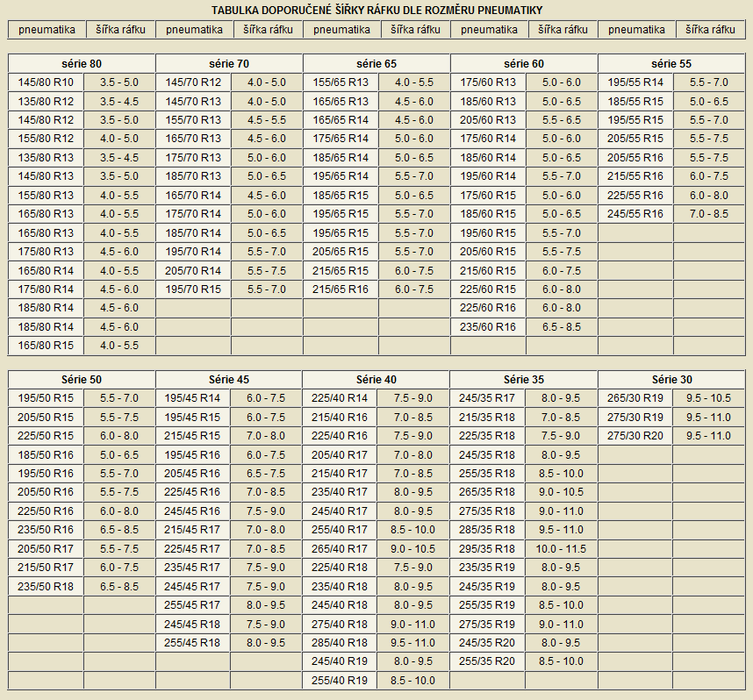Click the série 60 column header
The height and width of the screenshot is (700, 753).
click(524, 63)
